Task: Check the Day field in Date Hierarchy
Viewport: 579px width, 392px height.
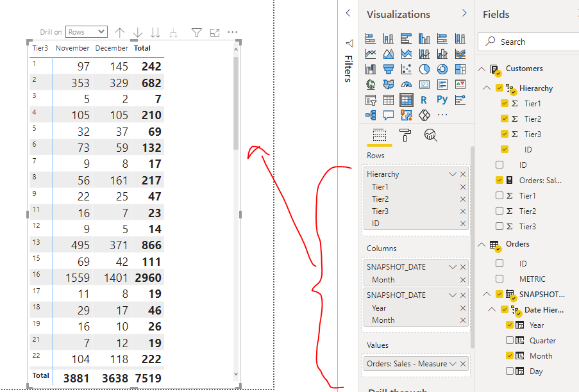Action: pyautogui.click(x=510, y=371)
